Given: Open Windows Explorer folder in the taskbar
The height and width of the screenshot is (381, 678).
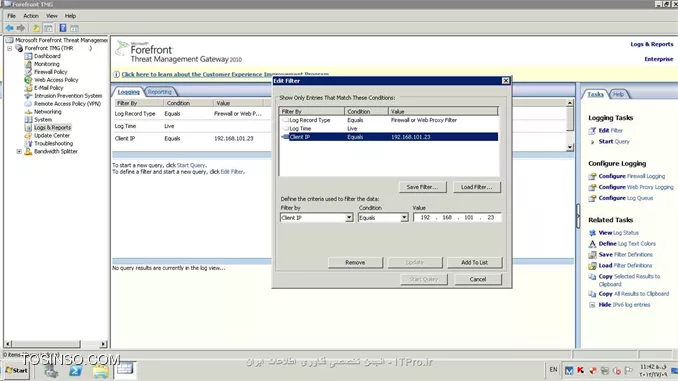Looking at the screenshot, I should point(100,371).
